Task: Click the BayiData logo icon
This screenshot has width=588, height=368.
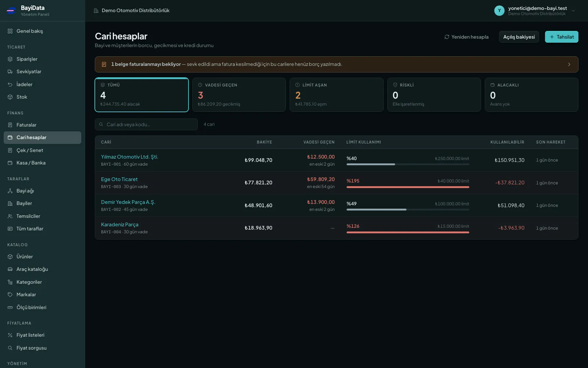Action: [11, 11]
